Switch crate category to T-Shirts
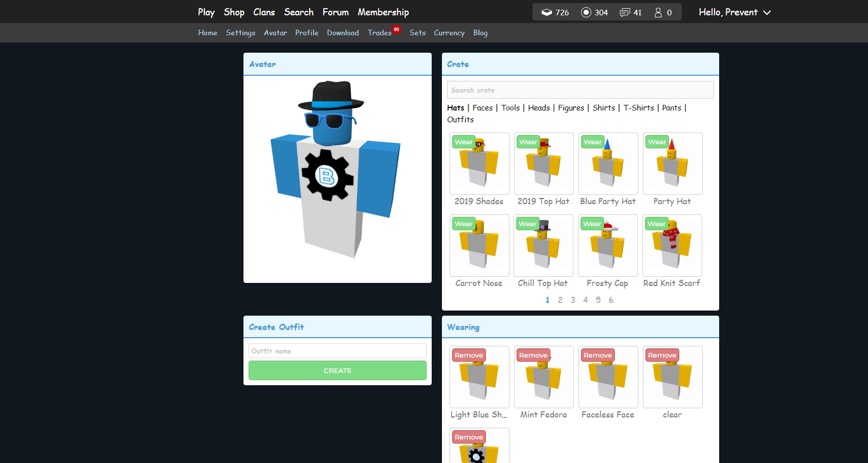 (638, 108)
